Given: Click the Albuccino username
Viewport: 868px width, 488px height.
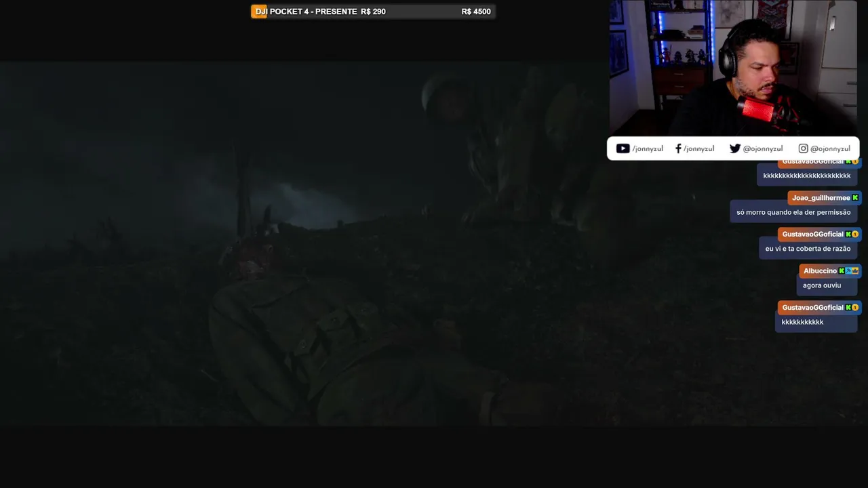Looking at the screenshot, I should 820,271.
